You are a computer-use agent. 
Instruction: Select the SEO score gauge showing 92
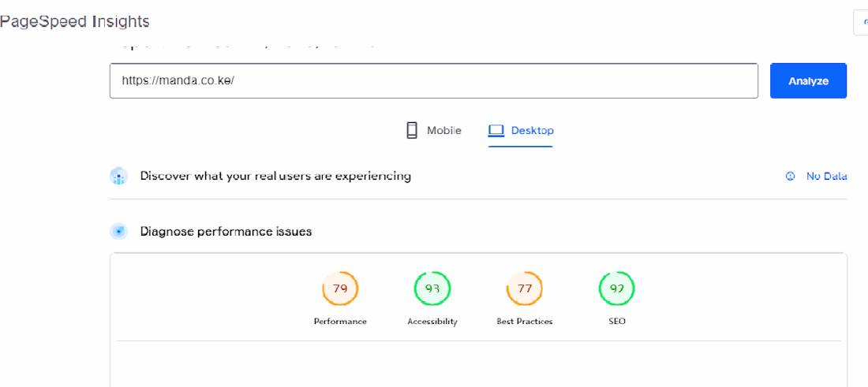tap(617, 288)
